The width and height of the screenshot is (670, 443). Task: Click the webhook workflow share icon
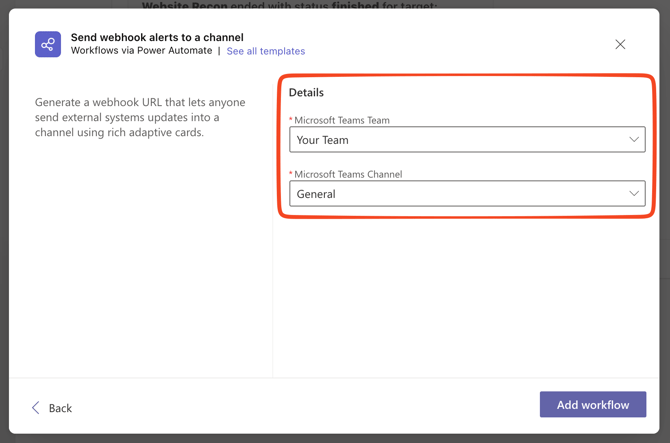click(48, 44)
